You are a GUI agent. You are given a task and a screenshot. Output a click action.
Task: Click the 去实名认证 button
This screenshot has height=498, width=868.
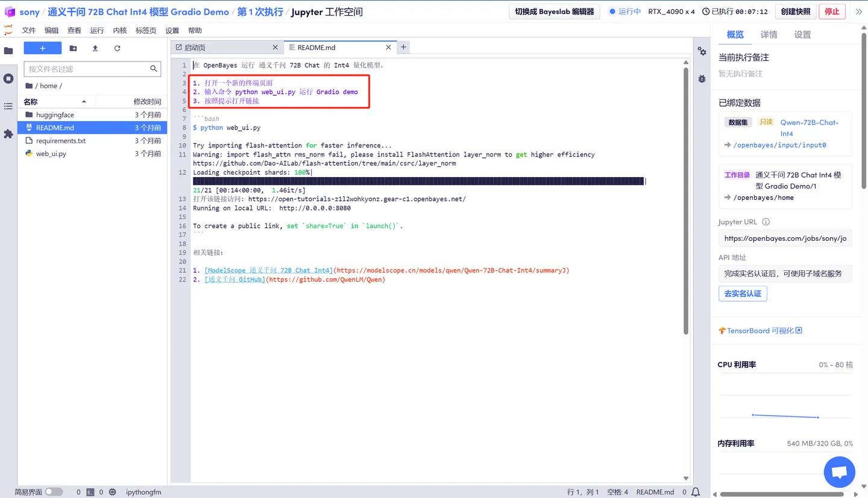point(743,294)
